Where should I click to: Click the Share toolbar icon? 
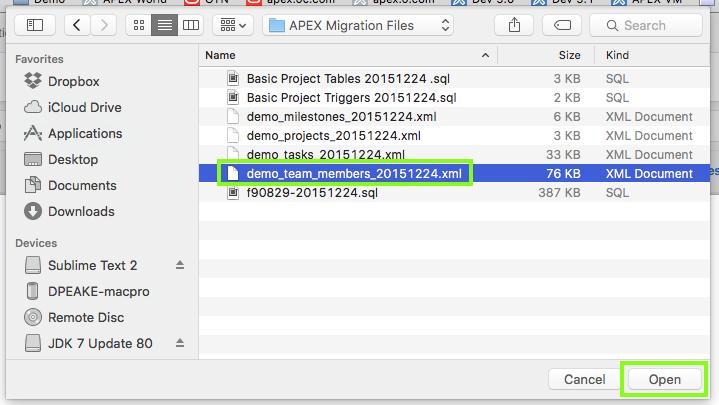pyautogui.click(x=514, y=24)
